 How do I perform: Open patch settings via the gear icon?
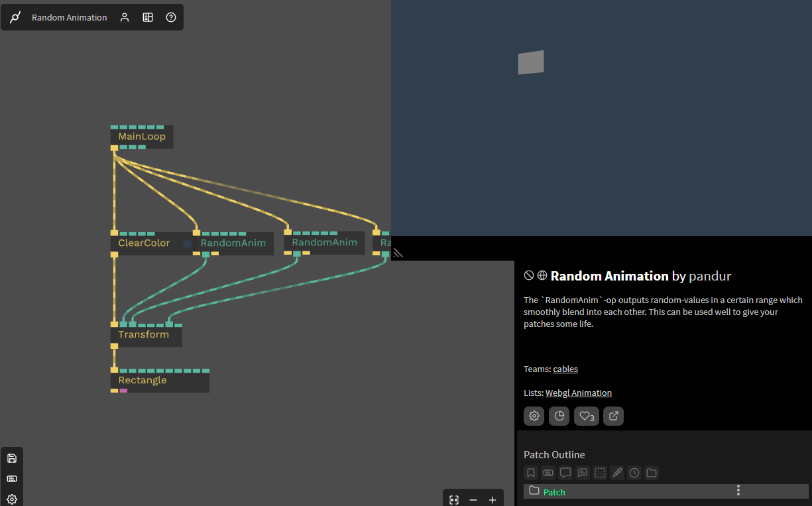point(534,416)
